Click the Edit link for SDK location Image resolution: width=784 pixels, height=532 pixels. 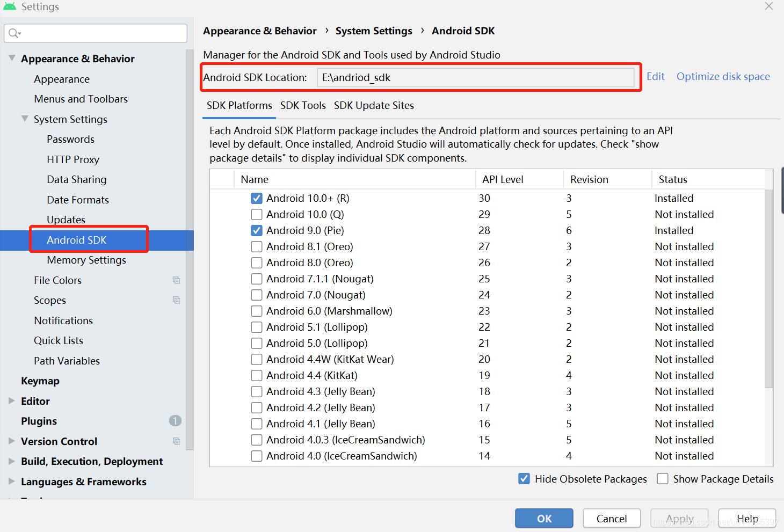pos(655,76)
